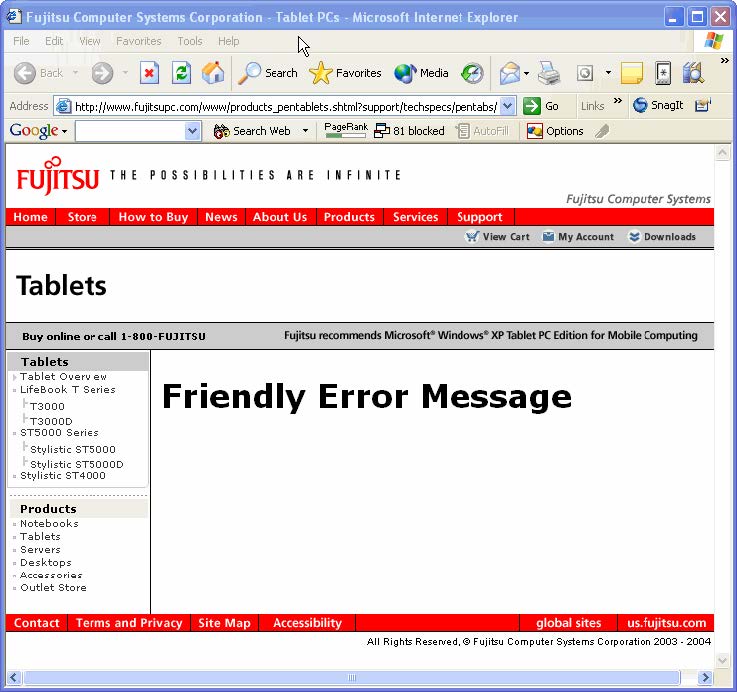
Task: Open the Favorites star toolbar button
Action: pos(345,73)
